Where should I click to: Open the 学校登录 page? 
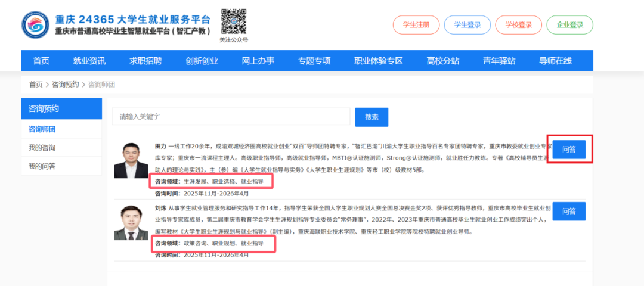[518, 25]
